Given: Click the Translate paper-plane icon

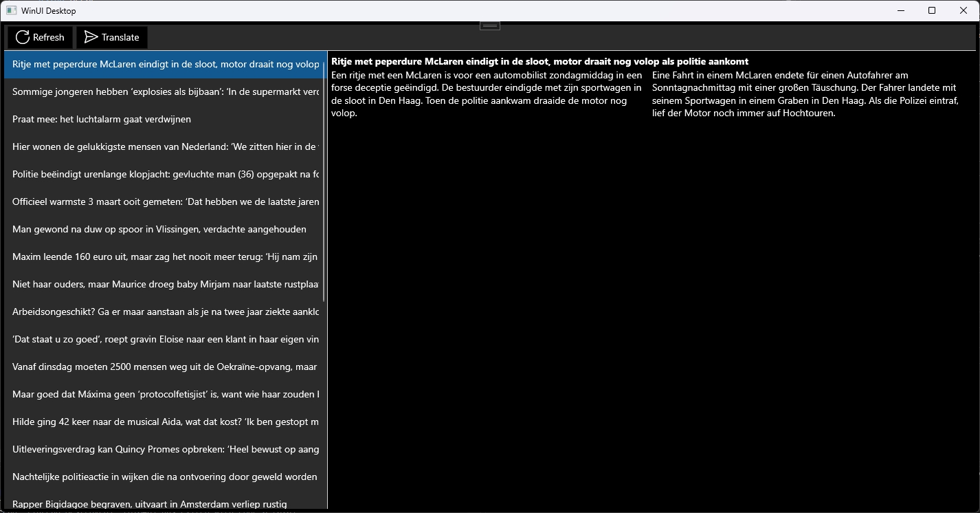Looking at the screenshot, I should click(91, 37).
